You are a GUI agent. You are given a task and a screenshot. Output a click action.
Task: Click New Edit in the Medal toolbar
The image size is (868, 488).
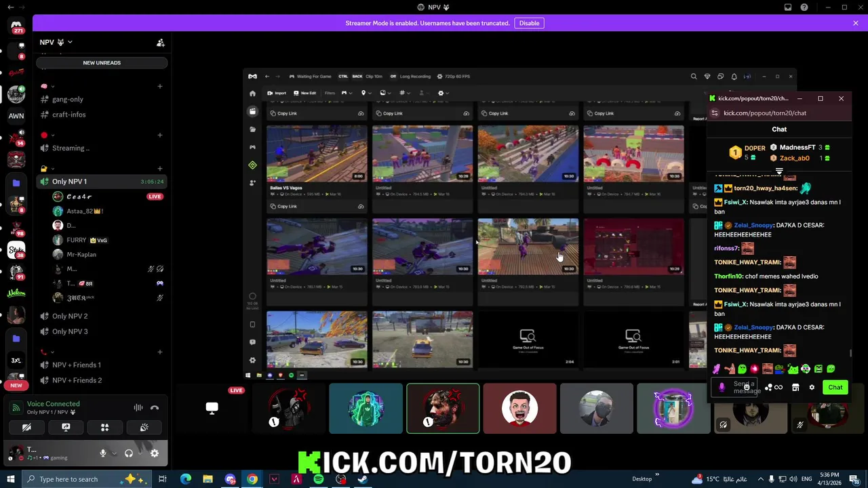coord(305,93)
